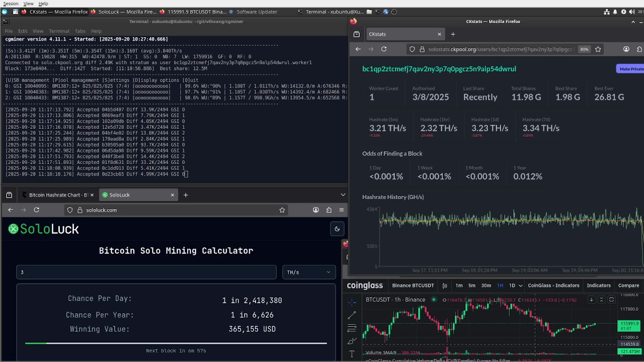
Task: Click the Make Private button
Action: tap(630, 69)
